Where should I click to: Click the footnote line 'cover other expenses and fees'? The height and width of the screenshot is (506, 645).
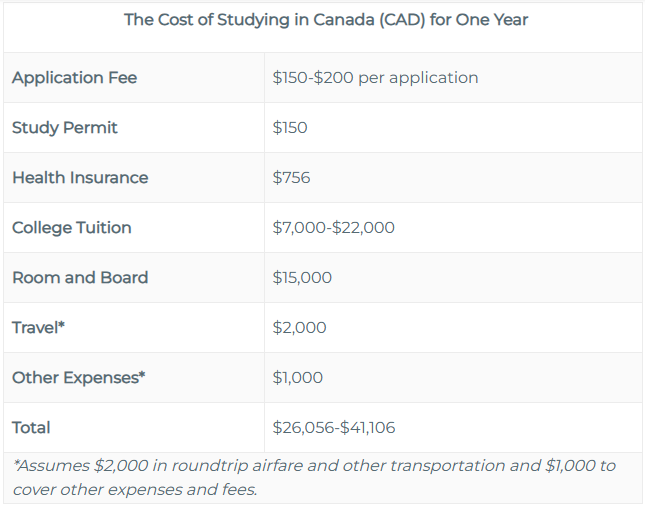135,490
